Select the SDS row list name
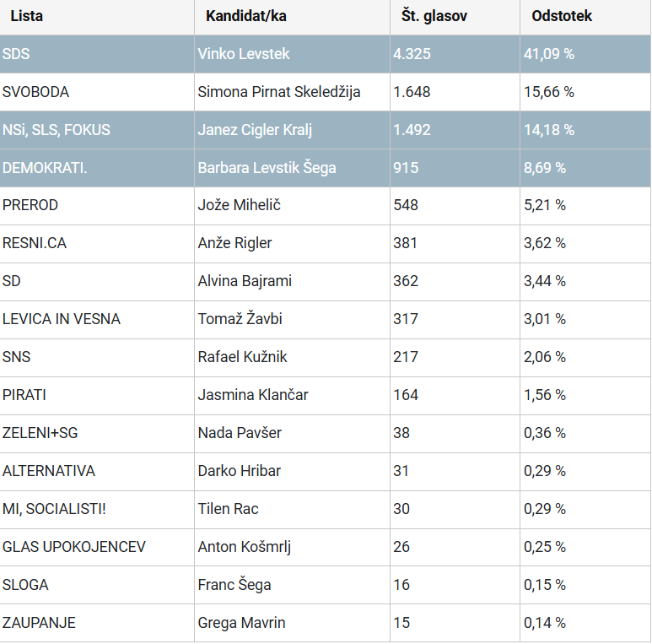Viewport: 652px width, 644px height. pyautogui.click(x=16, y=54)
